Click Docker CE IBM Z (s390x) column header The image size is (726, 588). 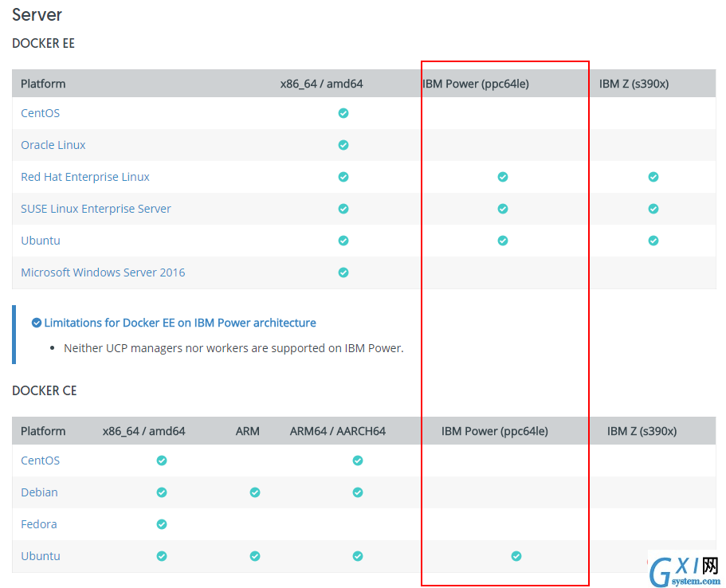[642, 431]
